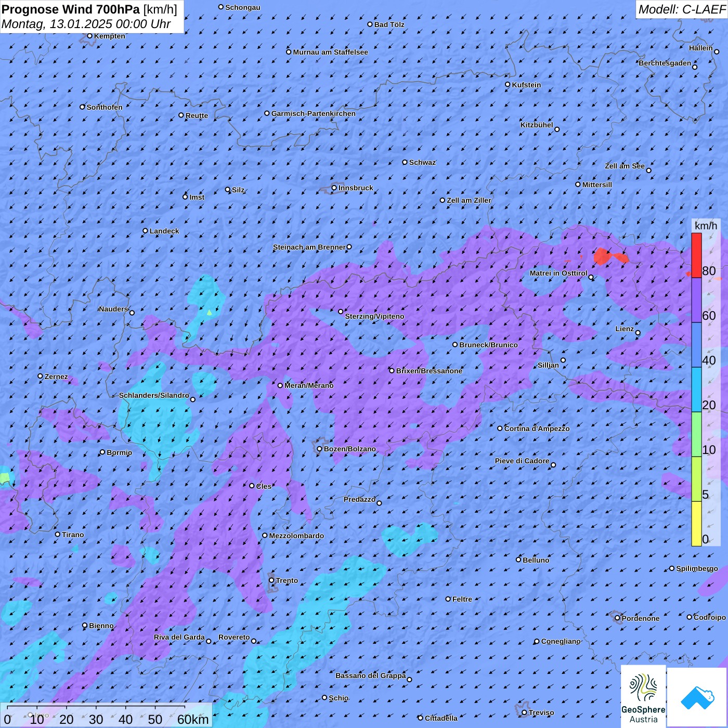Click the 'Feltre' label

[462, 599]
